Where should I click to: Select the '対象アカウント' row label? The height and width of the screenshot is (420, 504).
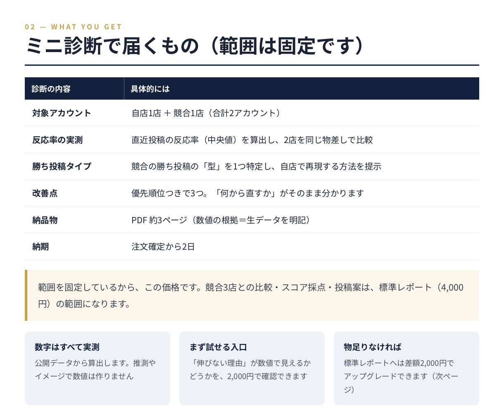point(62,113)
